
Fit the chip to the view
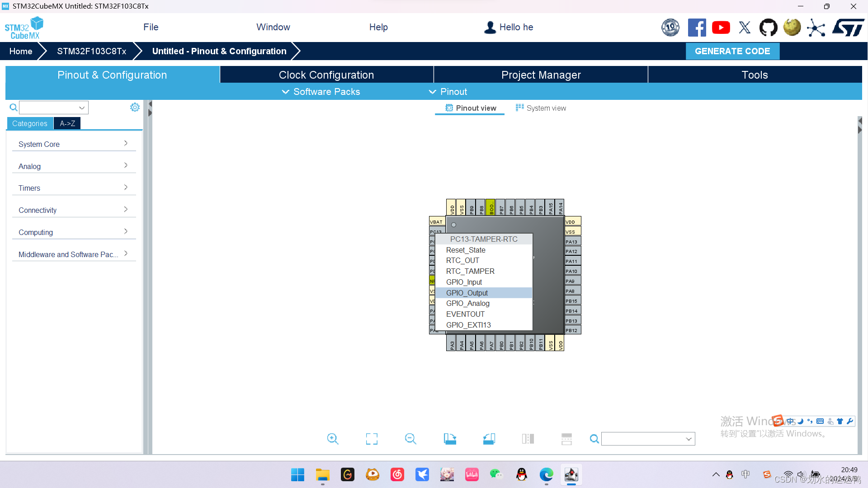372,439
